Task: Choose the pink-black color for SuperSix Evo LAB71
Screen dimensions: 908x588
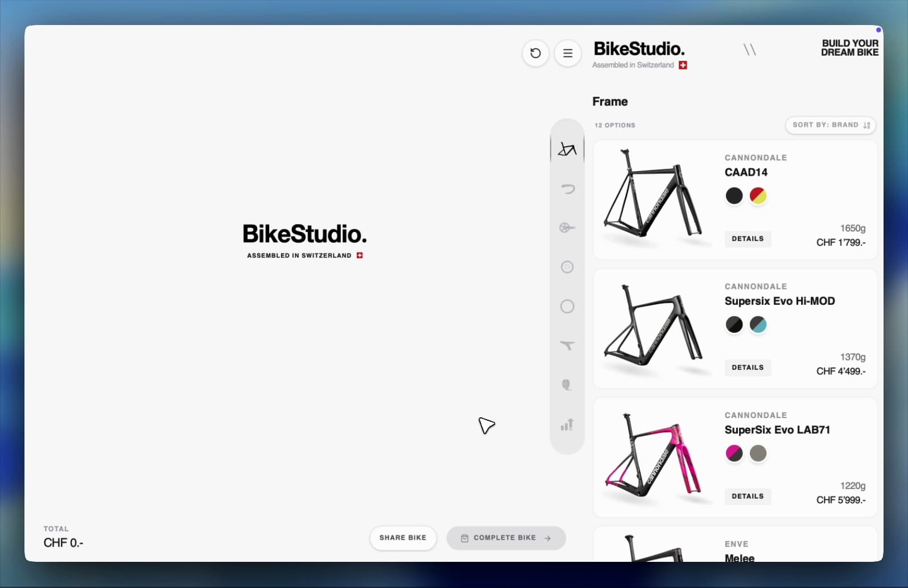Action: click(x=734, y=453)
